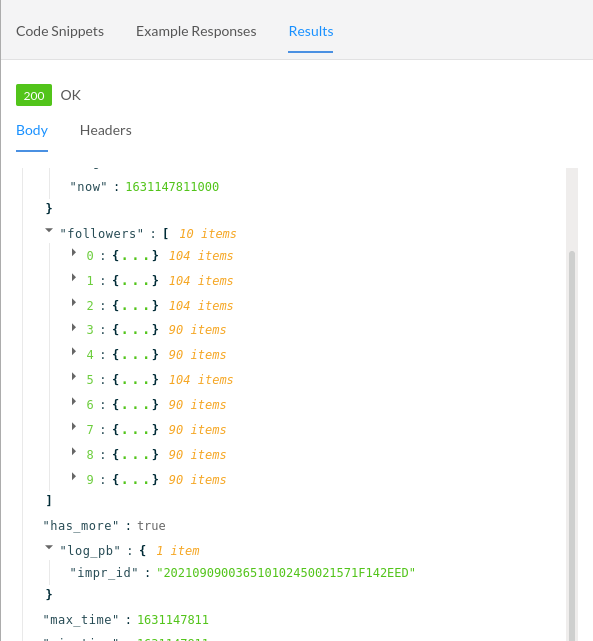Image resolution: width=593 pixels, height=641 pixels.
Task: Expand followers item 3
Action: pos(74,327)
